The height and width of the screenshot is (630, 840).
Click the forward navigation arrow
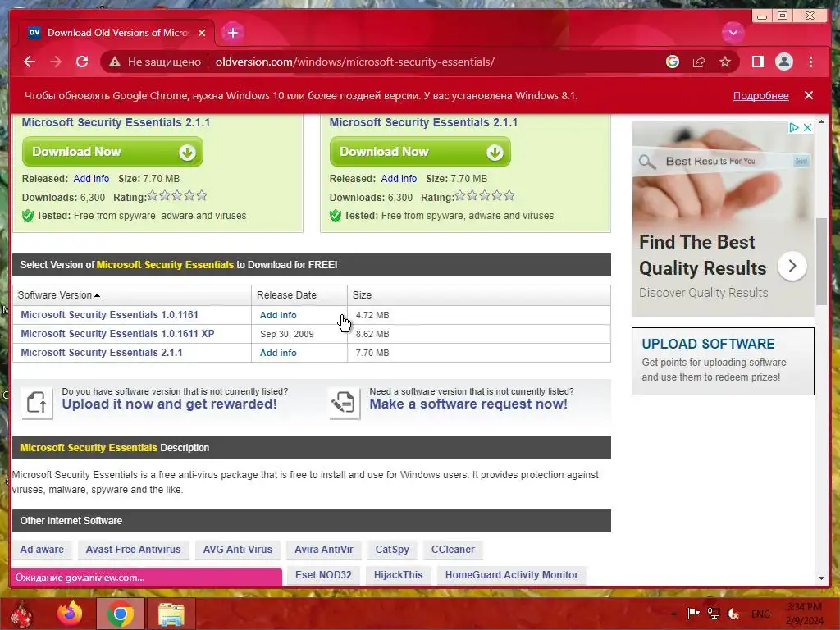[56, 62]
